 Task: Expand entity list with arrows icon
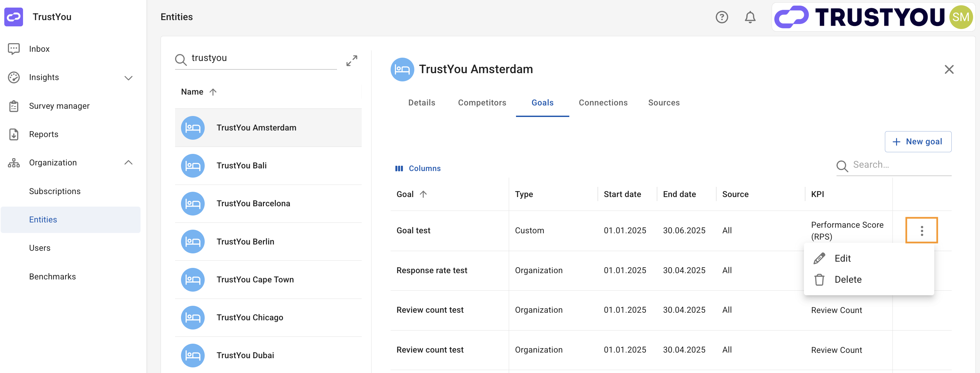tap(352, 60)
